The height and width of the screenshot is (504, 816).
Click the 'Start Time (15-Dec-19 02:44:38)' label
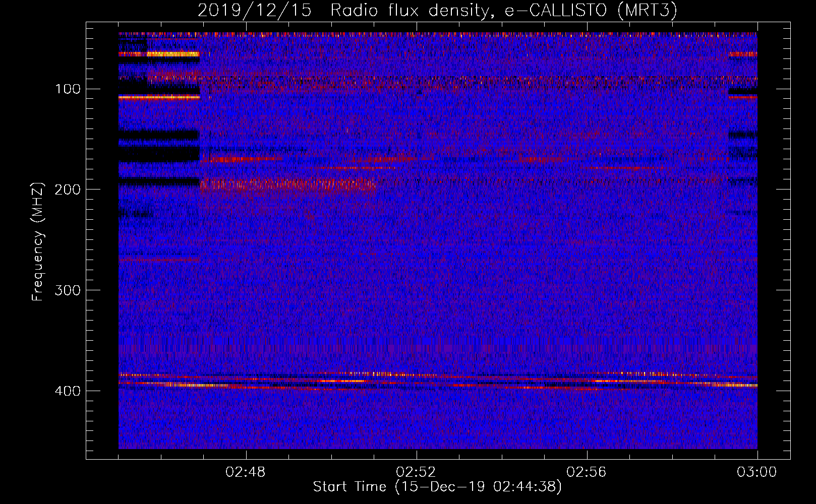[437, 487]
